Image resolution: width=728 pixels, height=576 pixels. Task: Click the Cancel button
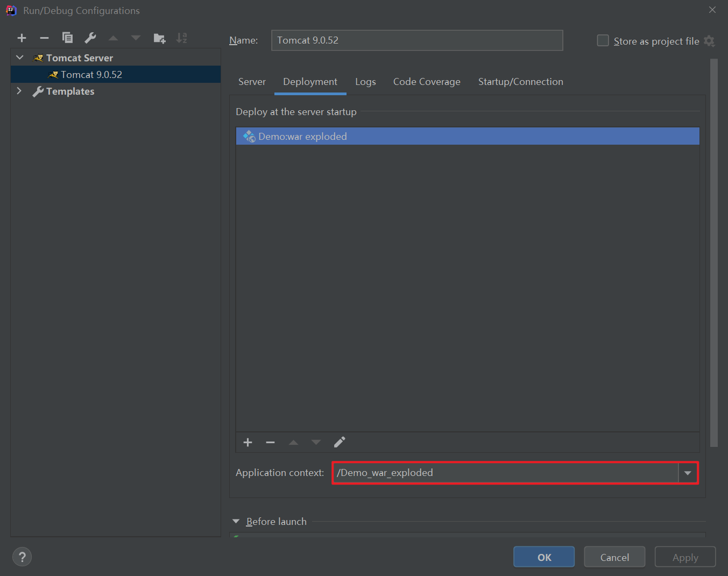click(x=614, y=557)
